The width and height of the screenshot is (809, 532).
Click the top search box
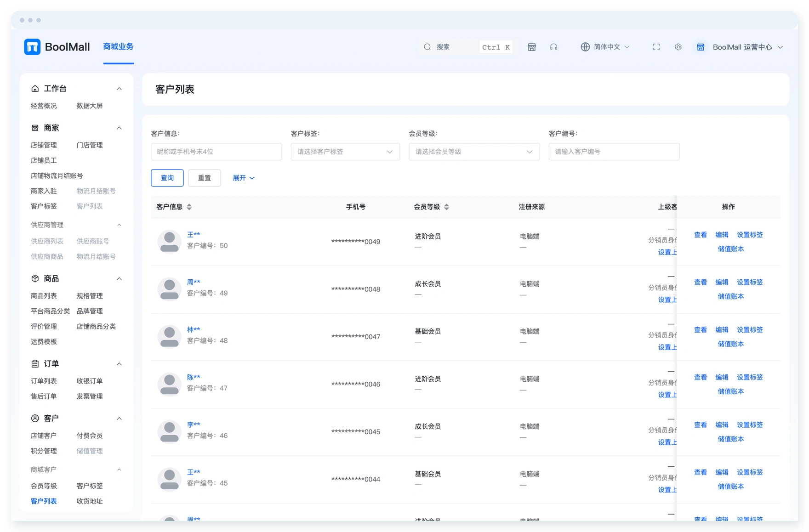pyautogui.click(x=467, y=47)
